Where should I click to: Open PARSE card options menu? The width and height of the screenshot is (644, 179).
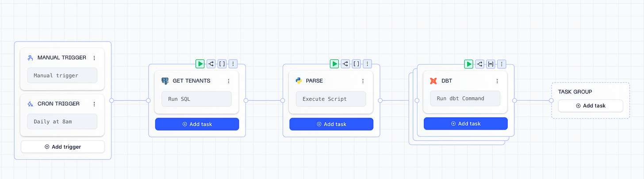[363, 81]
